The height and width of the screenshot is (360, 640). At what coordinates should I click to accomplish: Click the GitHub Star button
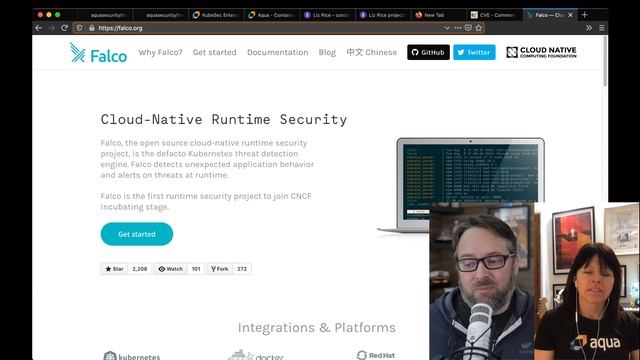114,269
